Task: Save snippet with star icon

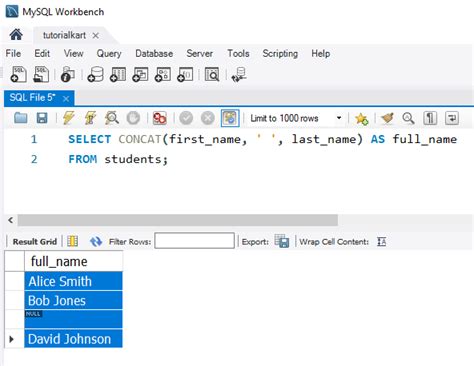Action: click(x=361, y=118)
